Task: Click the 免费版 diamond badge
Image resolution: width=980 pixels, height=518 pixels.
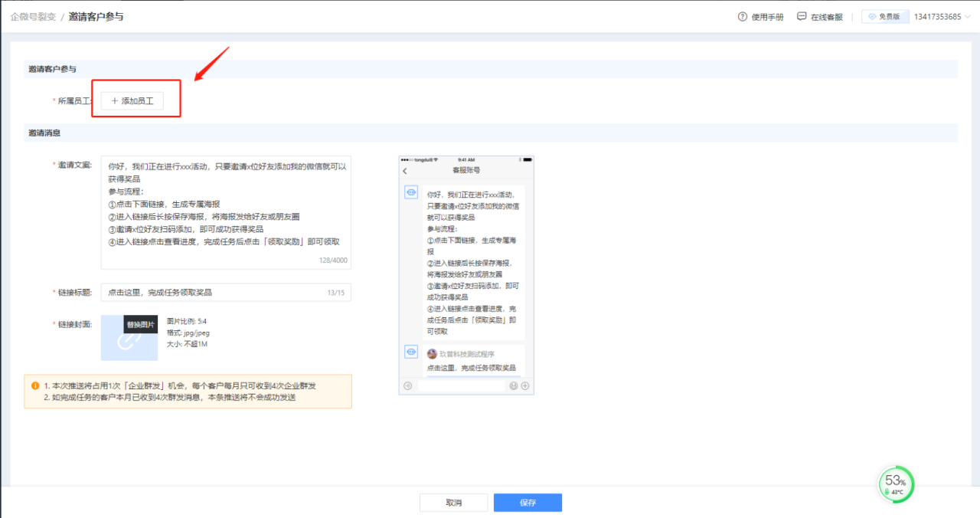Action: (884, 16)
